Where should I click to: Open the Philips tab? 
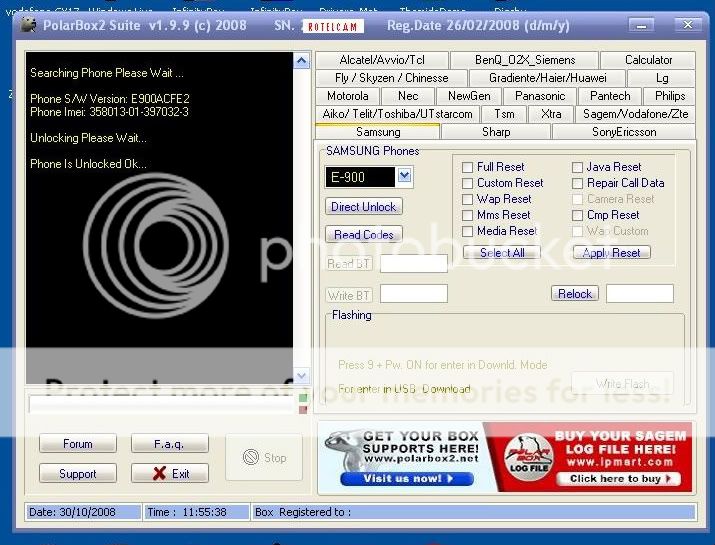669,96
